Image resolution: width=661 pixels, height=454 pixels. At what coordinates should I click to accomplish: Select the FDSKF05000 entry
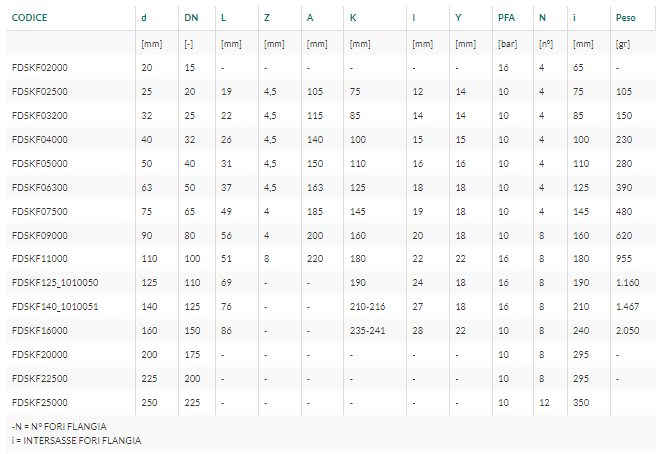pos(40,164)
